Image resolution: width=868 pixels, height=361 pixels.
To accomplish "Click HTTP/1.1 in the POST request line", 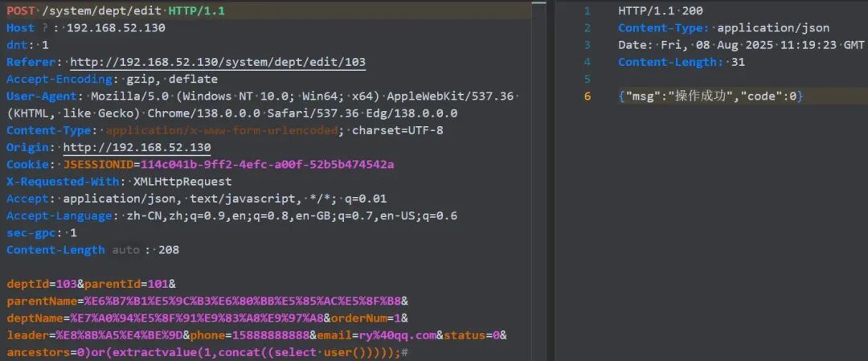I will click(x=197, y=10).
